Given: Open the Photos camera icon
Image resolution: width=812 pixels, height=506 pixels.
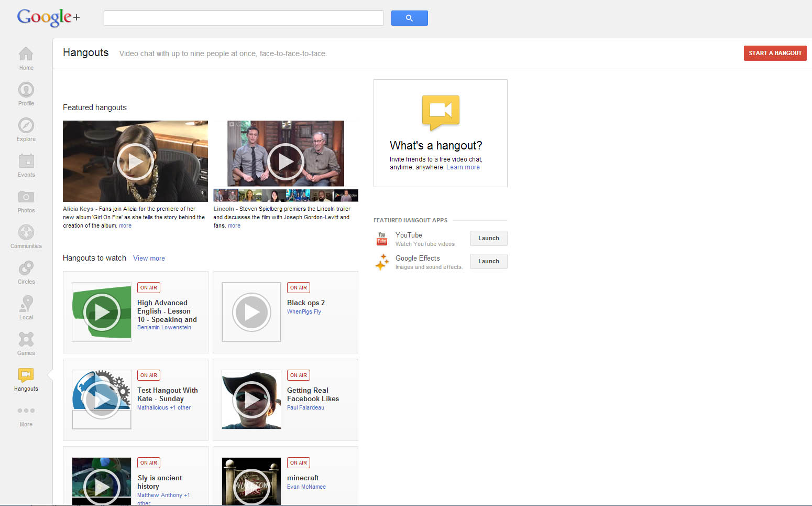Looking at the screenshot, I should coord(26,197).
